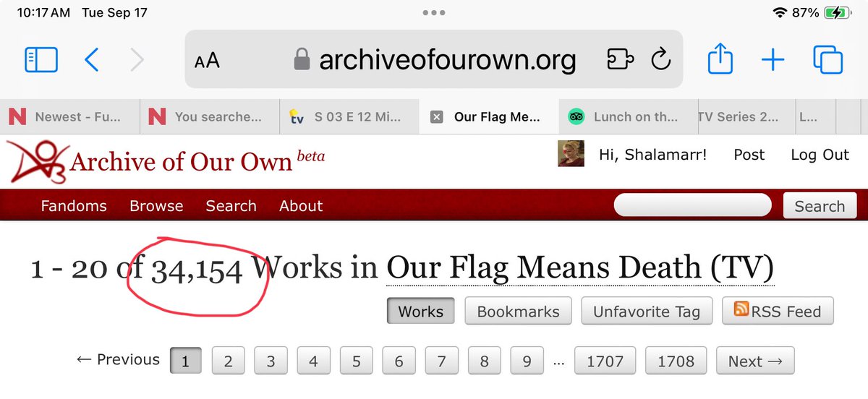Tap the RSS Feed button
868x399 pixels.
pyautogui.click(x=778, y=312)
